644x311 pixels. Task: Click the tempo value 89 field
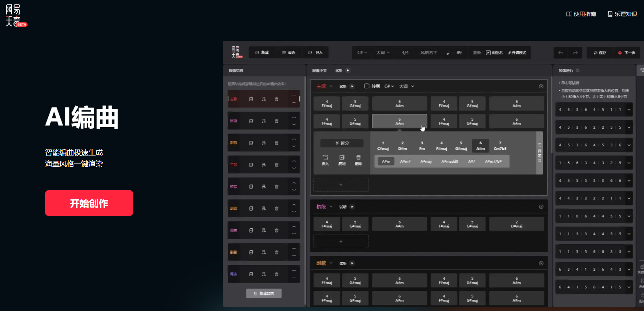click(459, 53)
